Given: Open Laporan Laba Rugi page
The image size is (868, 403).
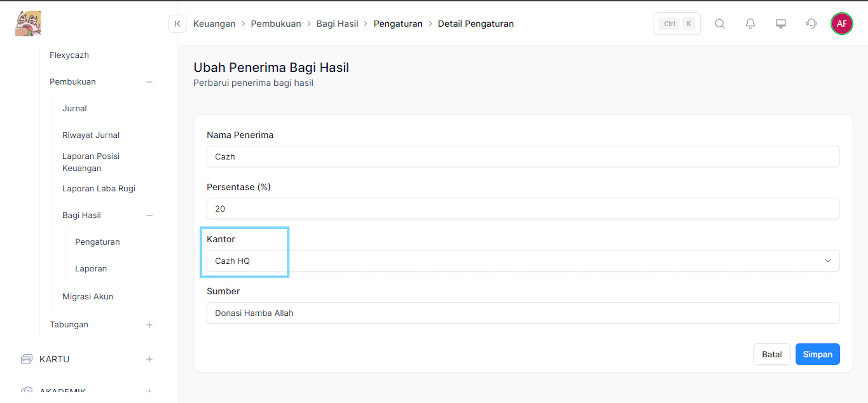Looking at the screenshot, I should 99,189.
